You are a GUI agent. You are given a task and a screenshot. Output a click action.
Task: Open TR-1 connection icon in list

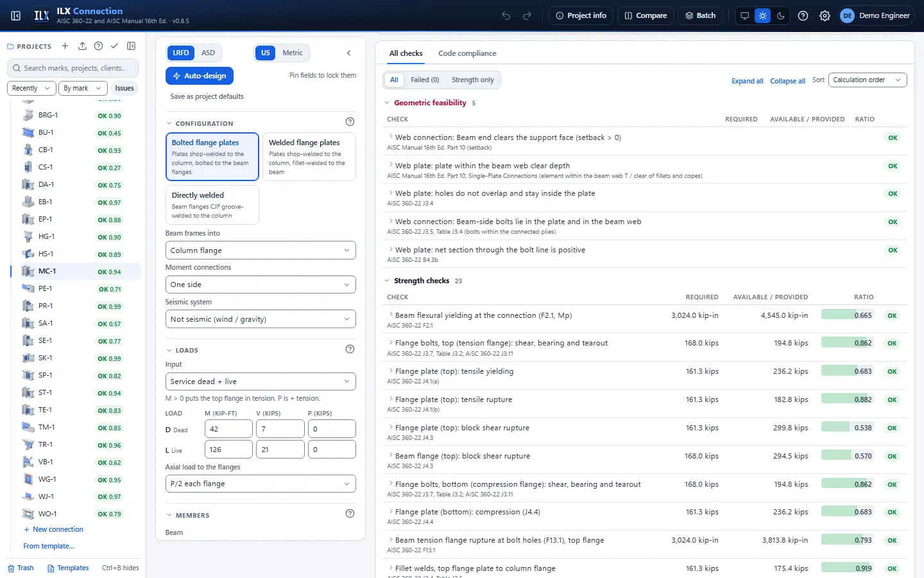tap(28, 444)
